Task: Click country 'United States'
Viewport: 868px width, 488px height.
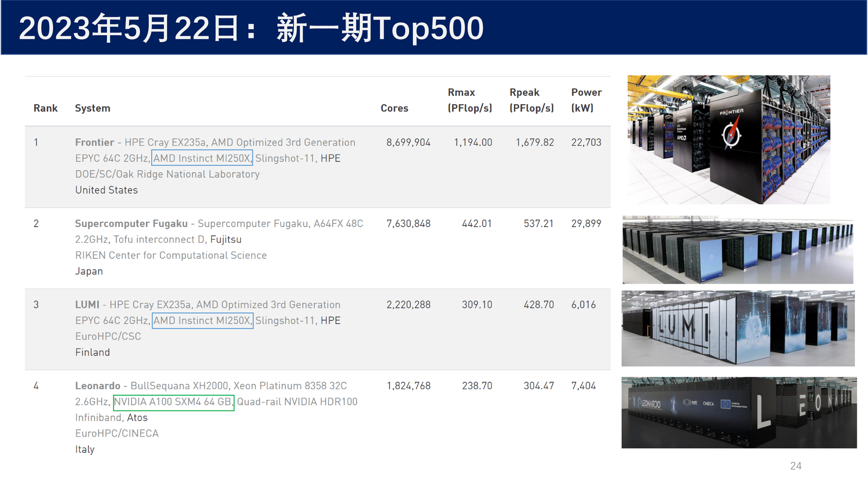Action: [x=106, y=190]
